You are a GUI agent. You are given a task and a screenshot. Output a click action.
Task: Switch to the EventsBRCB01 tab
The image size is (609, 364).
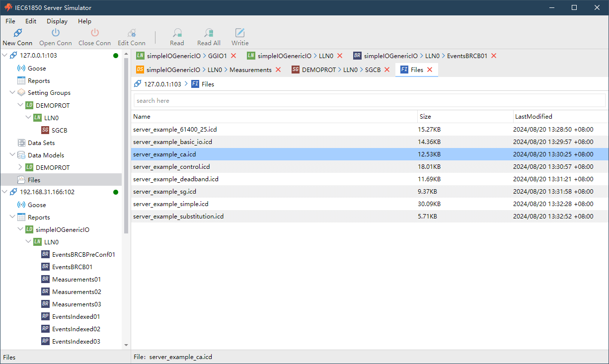[425, 56]
